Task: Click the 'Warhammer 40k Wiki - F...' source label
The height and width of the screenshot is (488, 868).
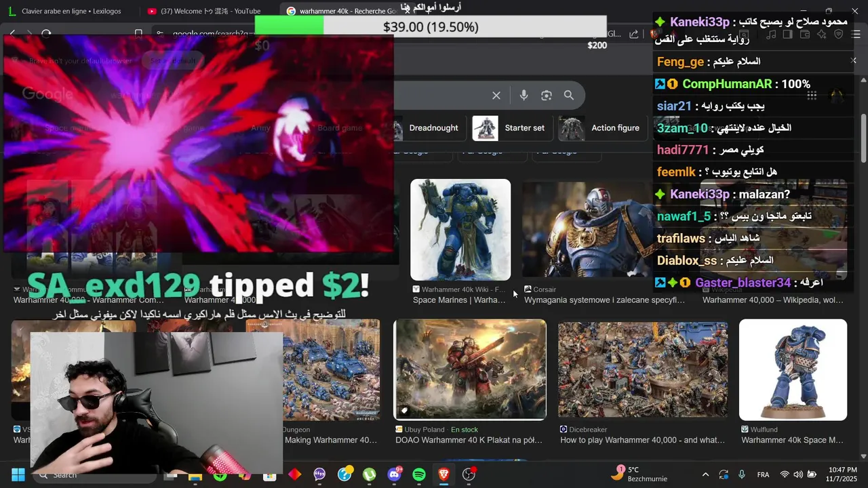Action: pos(463,289)
